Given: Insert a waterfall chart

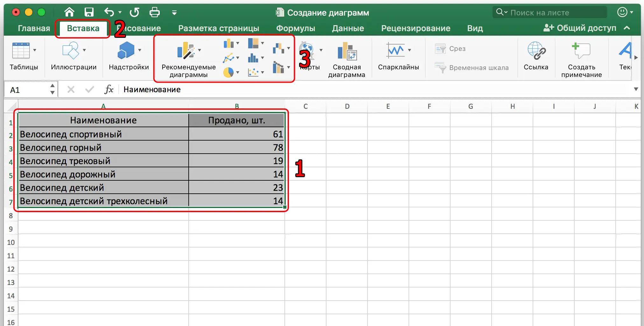Looking at the screenshot, I should pos(278,48).
